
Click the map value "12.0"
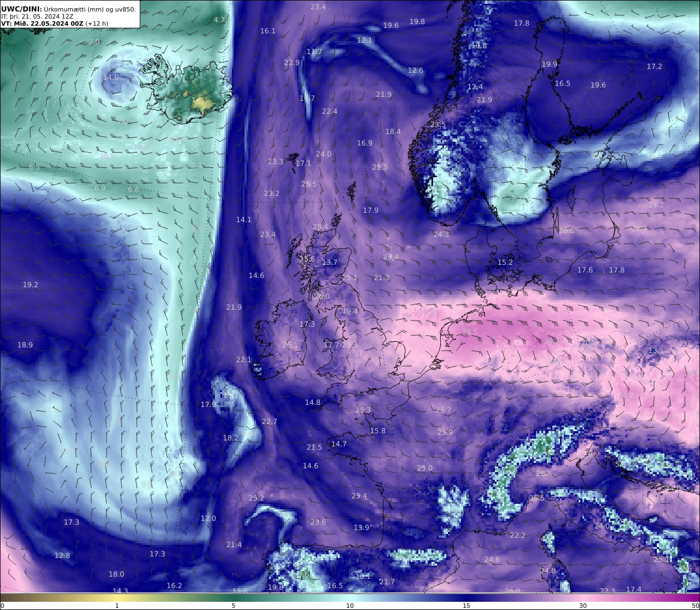point(208,519)
